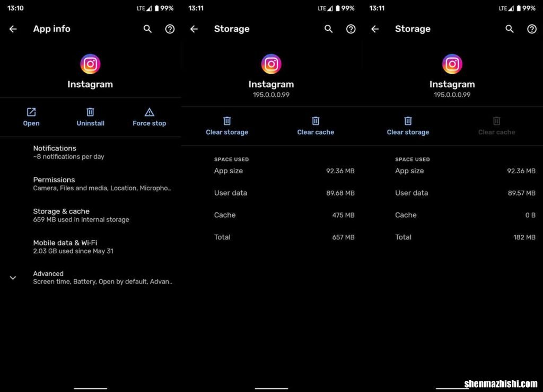Clear cache of 475 MB
Screen dimensions: 543x392
pyautogui.click(x=316, y=126)
